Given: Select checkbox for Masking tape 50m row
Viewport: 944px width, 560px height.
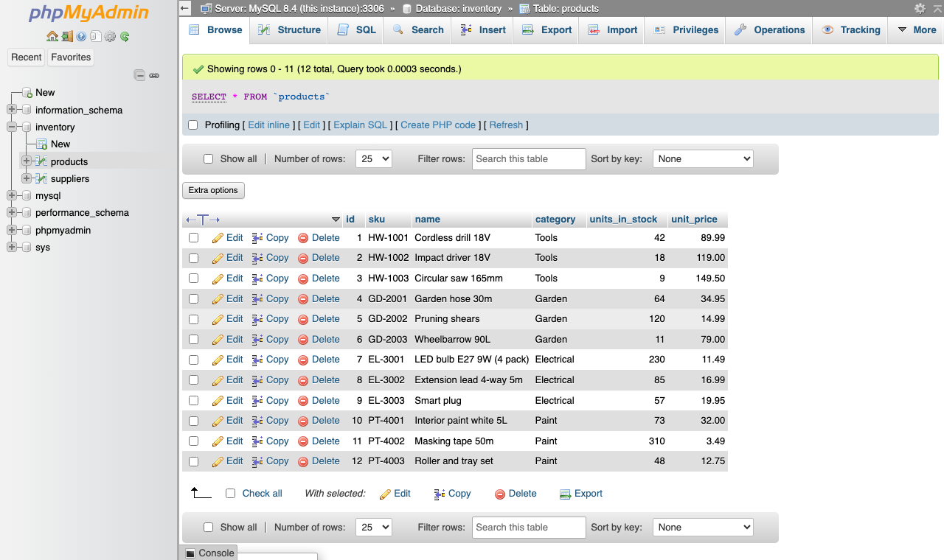Looking at the screenshot, I should (193, 441).
